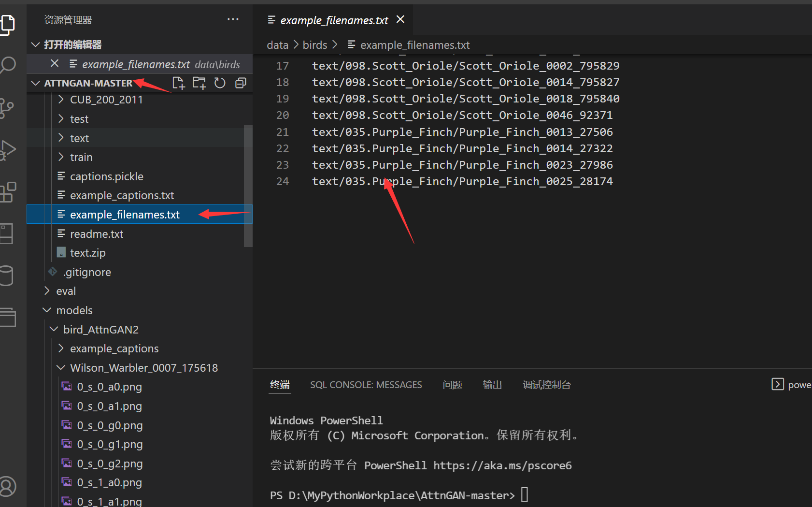Click example_filenames.txt entry in open editors
The height and width of the screenshot is (507, 812).
click(139, 64)
